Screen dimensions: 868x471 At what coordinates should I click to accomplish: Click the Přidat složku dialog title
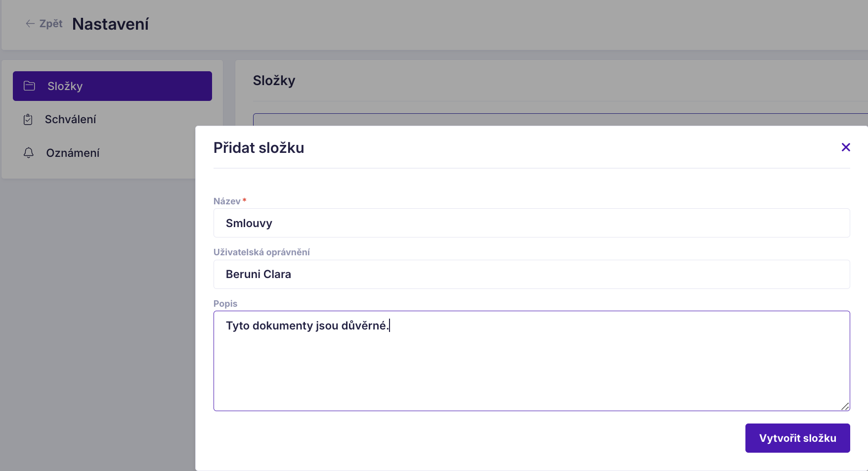click(259, 147)
